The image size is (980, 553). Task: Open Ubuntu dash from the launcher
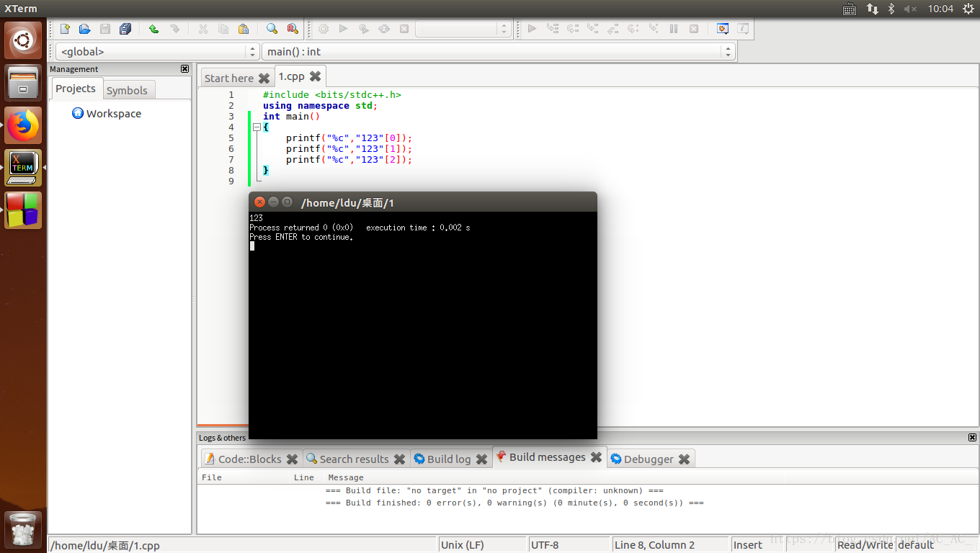point(23,40)
